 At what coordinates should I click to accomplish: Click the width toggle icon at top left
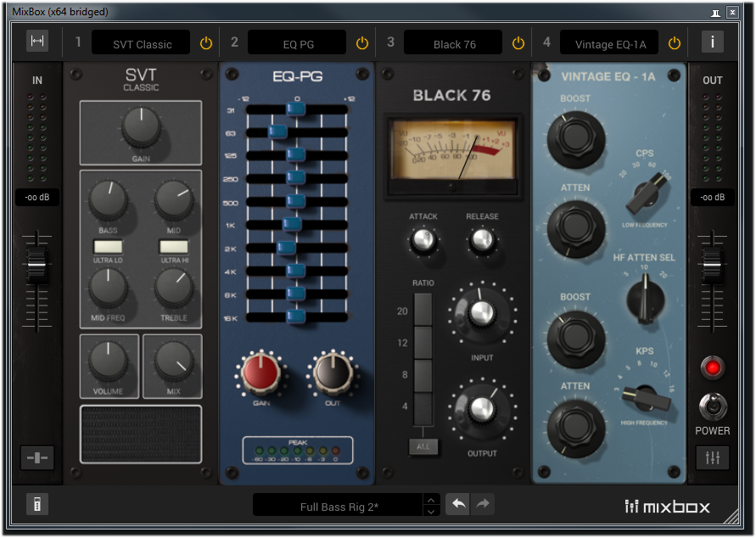point(37,41)
